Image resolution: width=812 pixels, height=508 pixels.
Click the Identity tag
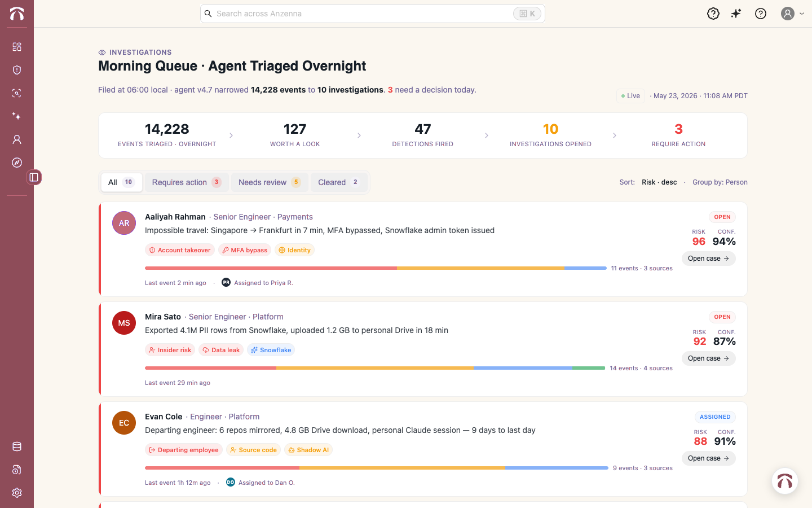point(294,250)
